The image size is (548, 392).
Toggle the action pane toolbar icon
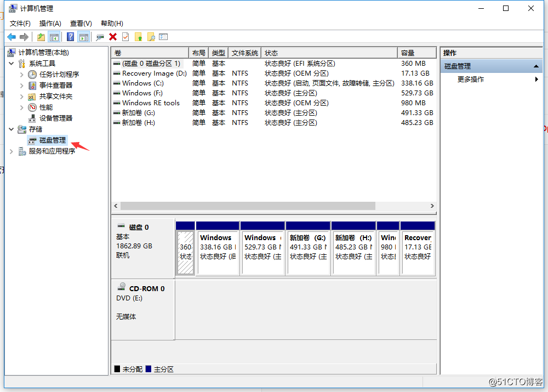click(84, 37)
